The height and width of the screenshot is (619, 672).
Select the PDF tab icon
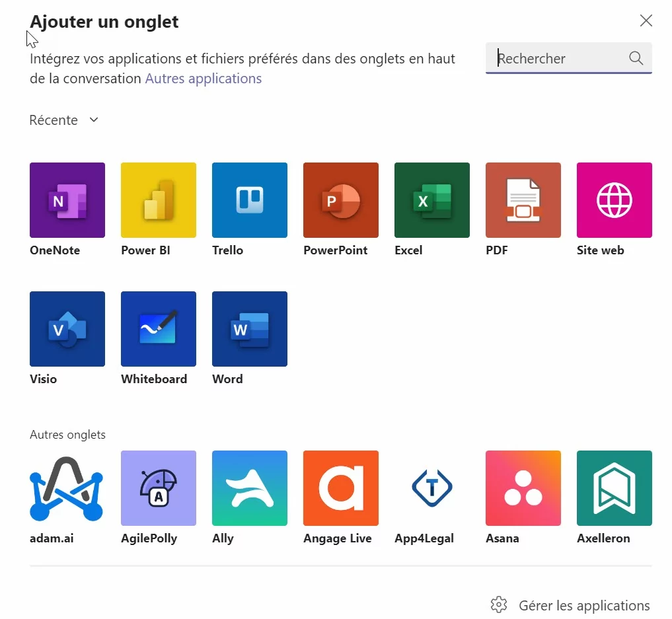pyautogui.click(x=523, y=200)
